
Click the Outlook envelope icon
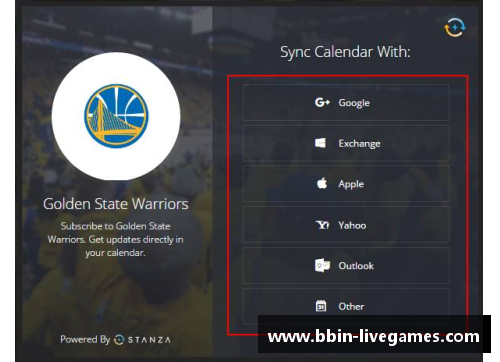(322, 265)
